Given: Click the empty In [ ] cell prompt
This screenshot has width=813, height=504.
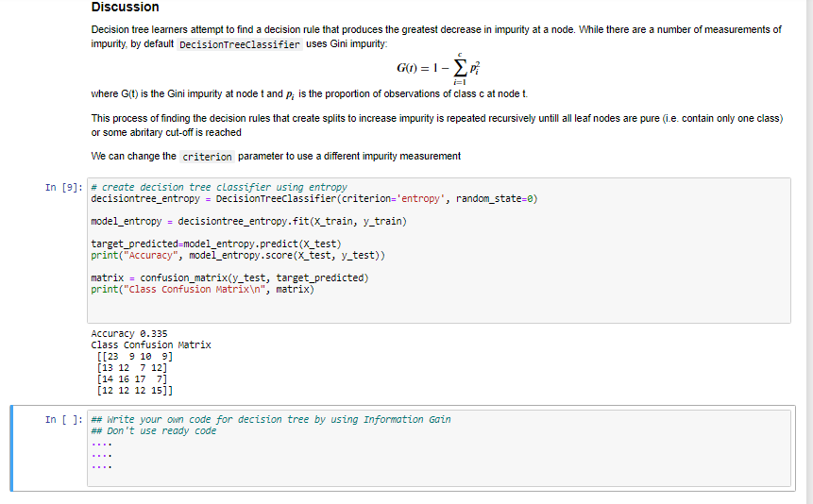Looking at the screenshot, I should coord(64,419).
